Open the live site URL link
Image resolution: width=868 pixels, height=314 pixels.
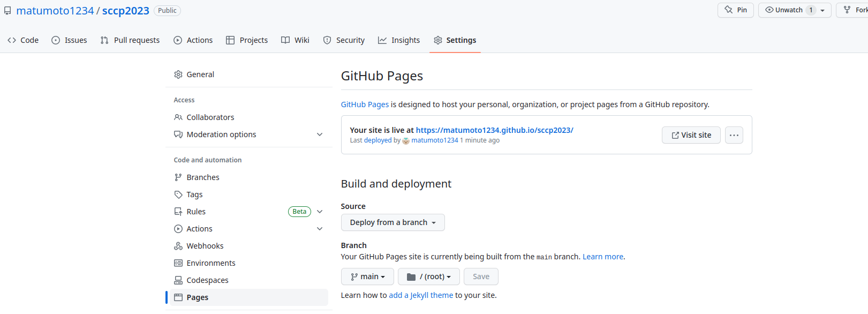[x=494, y=130]
